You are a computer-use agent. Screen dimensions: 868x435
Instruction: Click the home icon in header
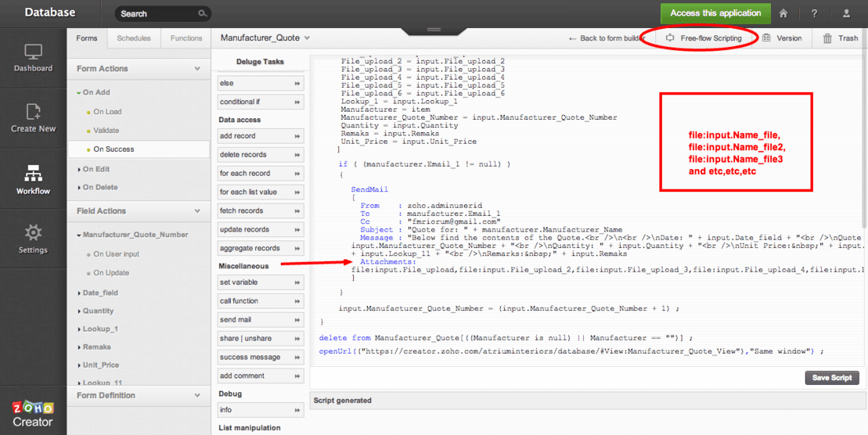click(x=783, y=14)
